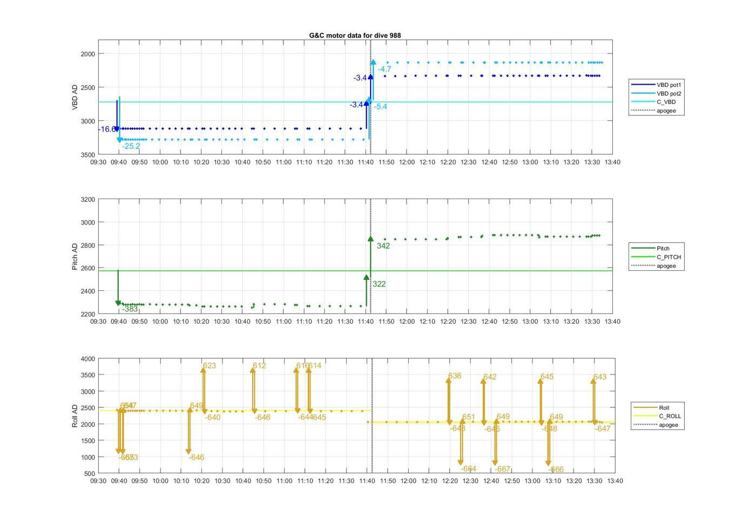Click y-axis tick '3500' on VBD plot
Screen dimensions: 756x532
[x=87, y=155]
